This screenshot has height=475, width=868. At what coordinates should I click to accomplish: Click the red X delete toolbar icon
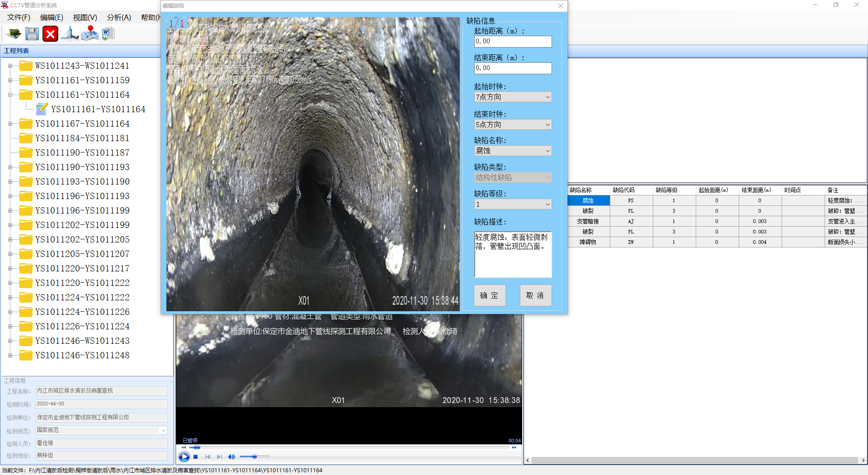[50, 34]
